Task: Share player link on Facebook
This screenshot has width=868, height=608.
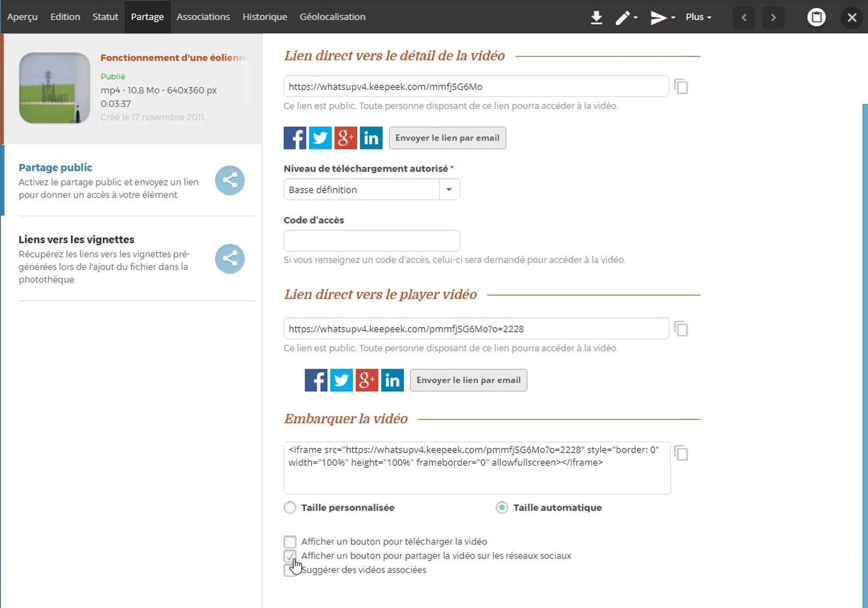Action: 316,380
